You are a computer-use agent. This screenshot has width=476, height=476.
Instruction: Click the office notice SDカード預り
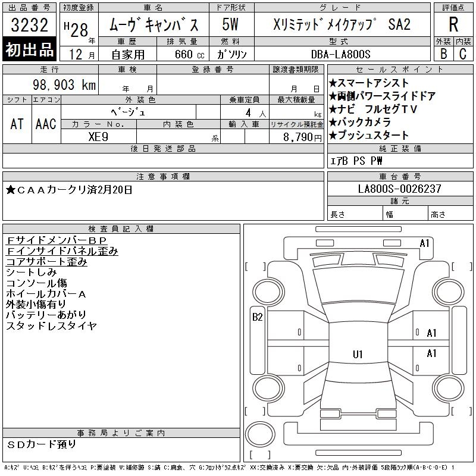[42, 444]
